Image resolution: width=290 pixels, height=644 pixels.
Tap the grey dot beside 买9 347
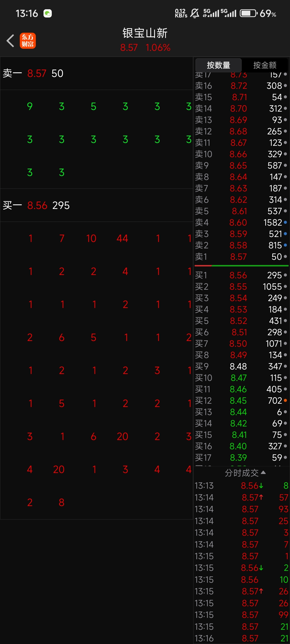click(x=285, y=366)
